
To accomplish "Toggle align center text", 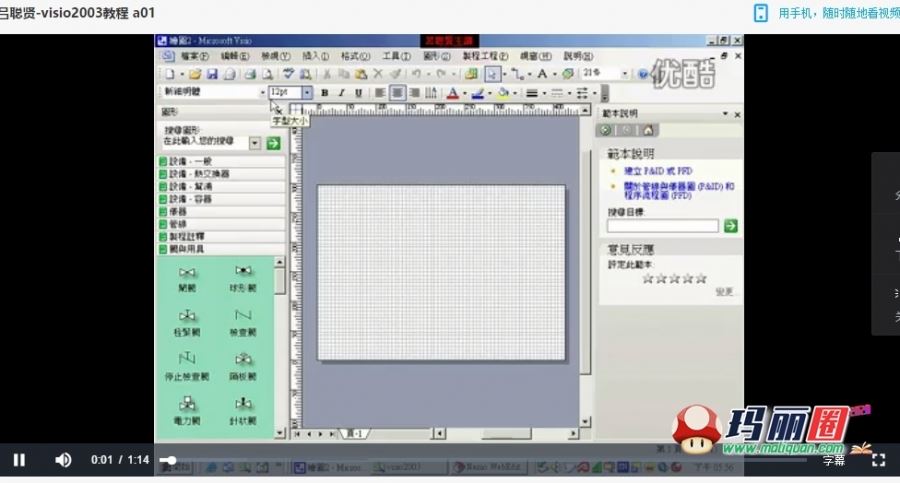I will 397,93.
